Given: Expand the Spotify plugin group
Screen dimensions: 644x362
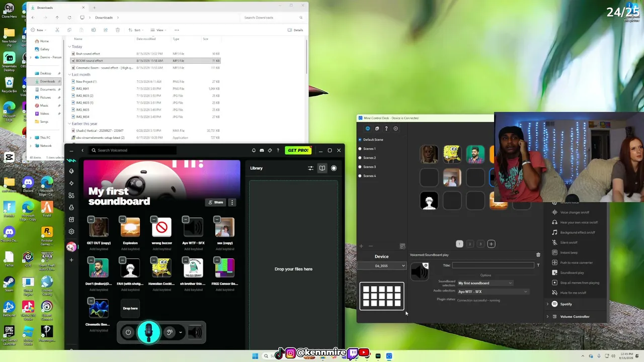Looking at the screenshot, I should click(x=547, y=304).
